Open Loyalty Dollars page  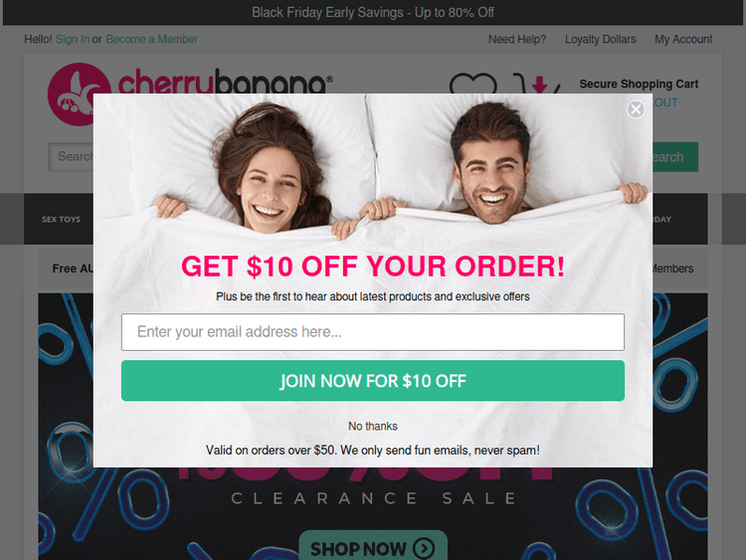601,39
